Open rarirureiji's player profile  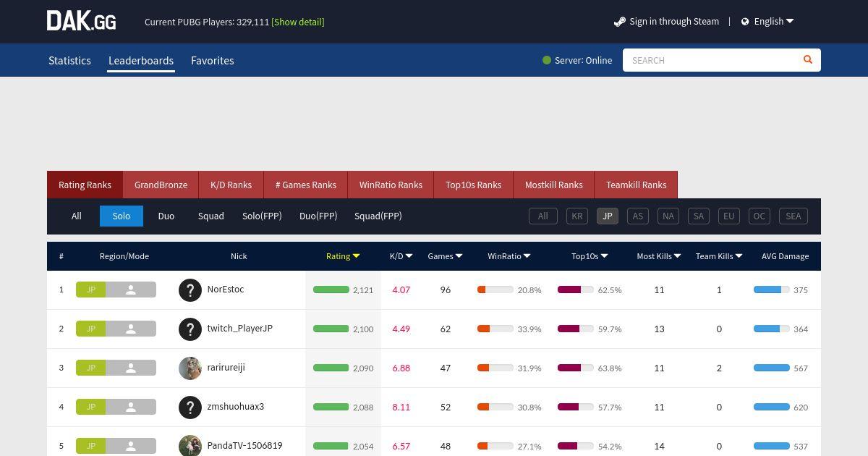coord(226,367)
